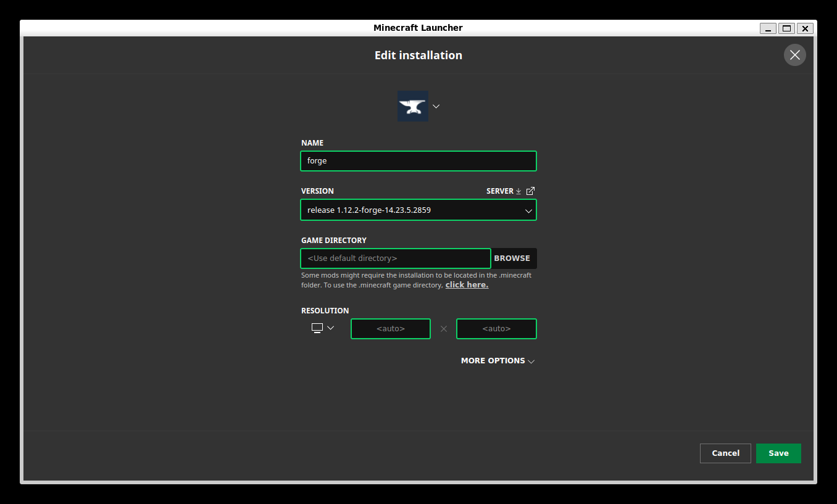Click the game directory input field
Image resolution: width=837 pixels, height=504 pixels.
click(396, 258)
